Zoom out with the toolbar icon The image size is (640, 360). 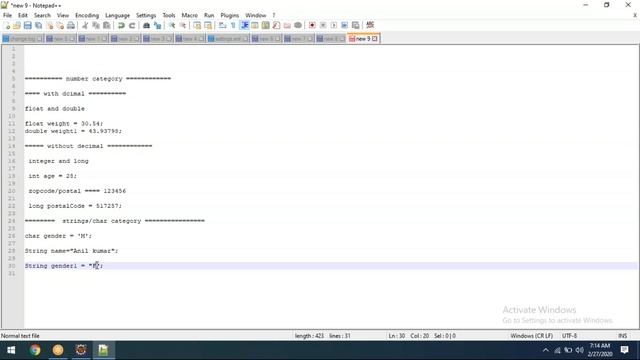(183, 25)
